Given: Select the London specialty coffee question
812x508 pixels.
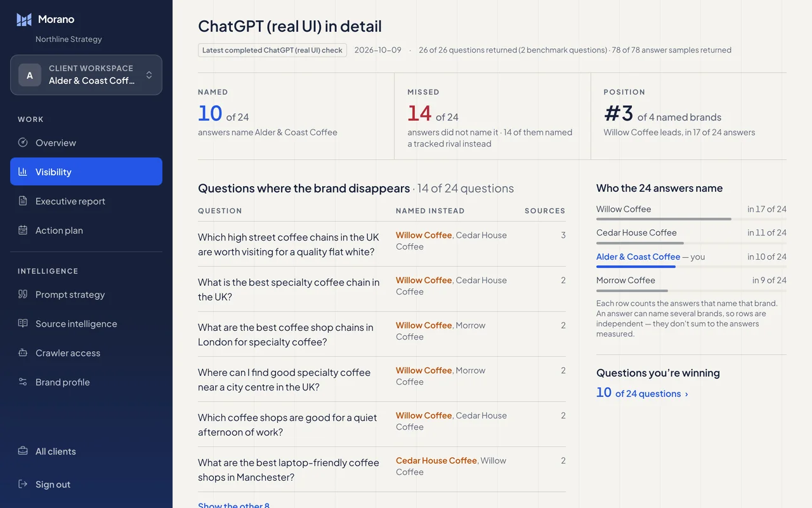Looking at the screenshot, I should click(x=382, y=334).
